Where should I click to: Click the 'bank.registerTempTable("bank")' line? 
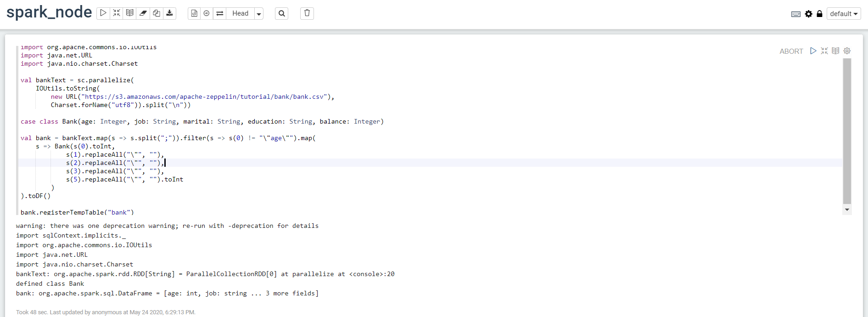click(x=77, y=212)
